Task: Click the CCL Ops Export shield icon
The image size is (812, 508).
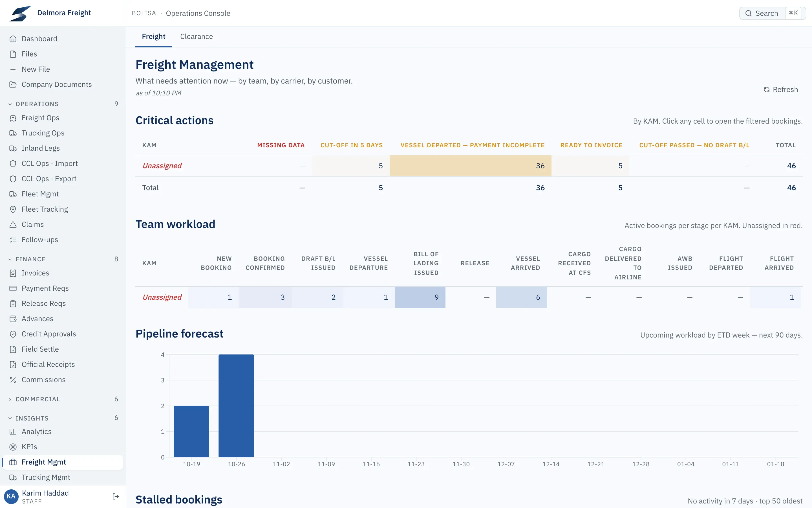Action: click(x=13, y=179)
